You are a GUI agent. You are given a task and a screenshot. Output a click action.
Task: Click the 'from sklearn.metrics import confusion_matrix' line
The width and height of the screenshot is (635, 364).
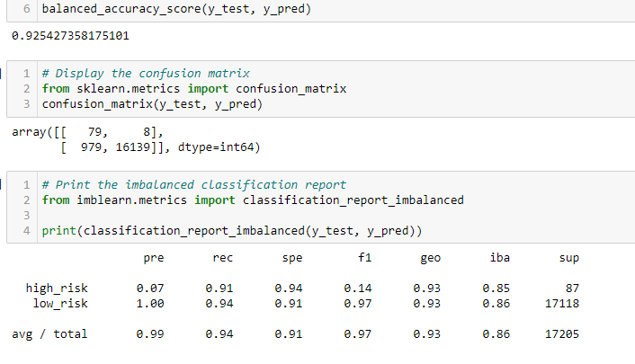pos(194,89)
